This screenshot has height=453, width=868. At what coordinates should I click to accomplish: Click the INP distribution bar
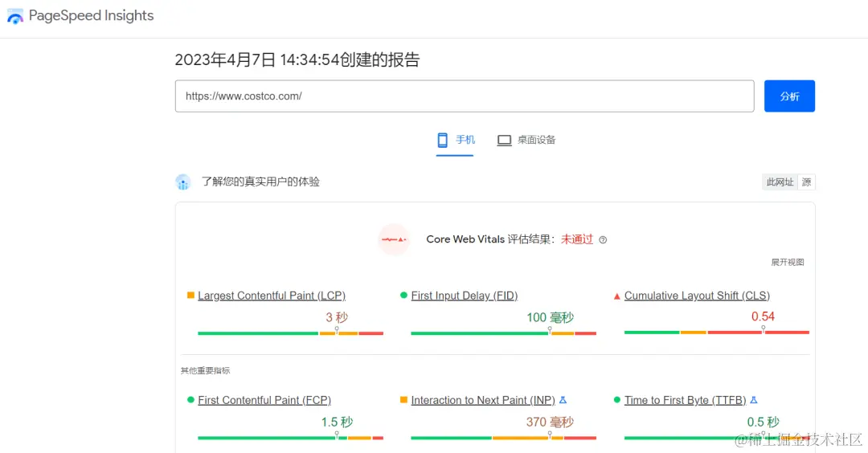coord(504,438)
